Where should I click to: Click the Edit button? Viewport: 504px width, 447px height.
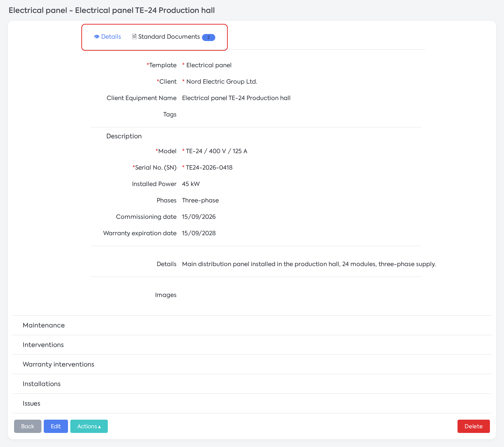click(x=56, y=426)
